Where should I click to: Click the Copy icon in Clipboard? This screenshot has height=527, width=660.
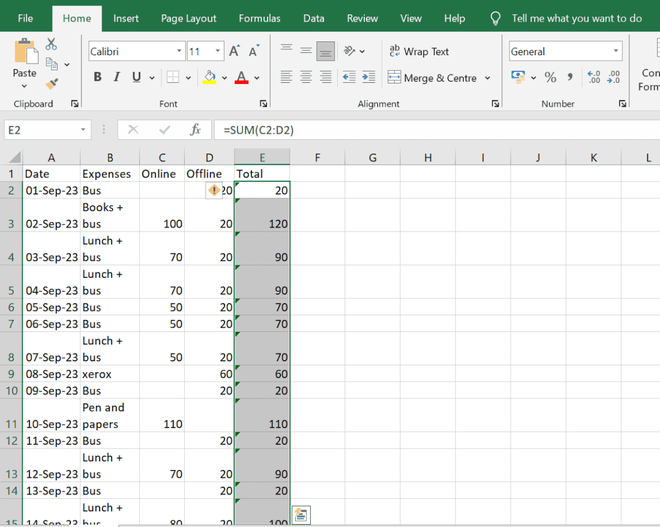pos(52,64)
